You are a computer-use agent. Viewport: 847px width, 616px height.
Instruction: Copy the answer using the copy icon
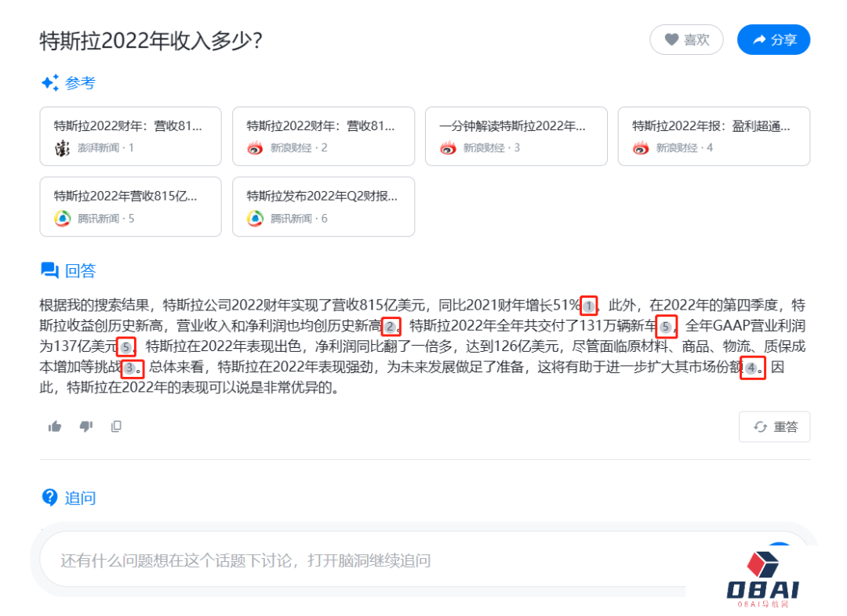tap(116, 426)
